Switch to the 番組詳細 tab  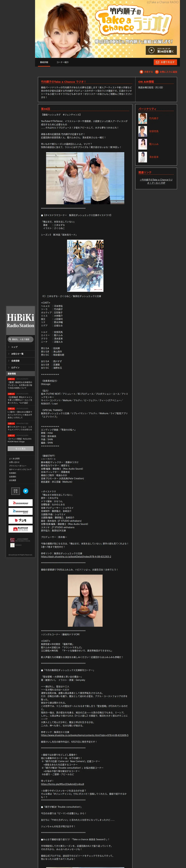coord(44,62)
